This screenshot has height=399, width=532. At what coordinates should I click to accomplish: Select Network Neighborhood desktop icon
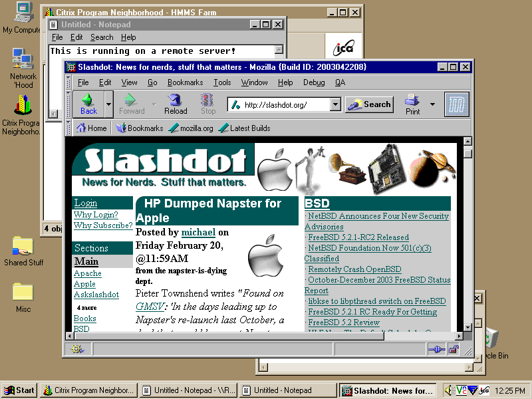click(23, 68)
